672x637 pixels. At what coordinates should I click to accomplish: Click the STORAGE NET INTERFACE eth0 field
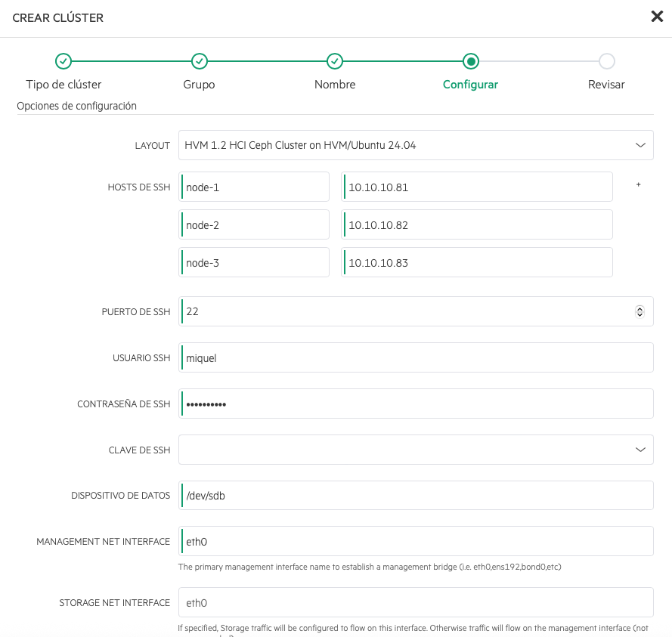tap(416, 602)
